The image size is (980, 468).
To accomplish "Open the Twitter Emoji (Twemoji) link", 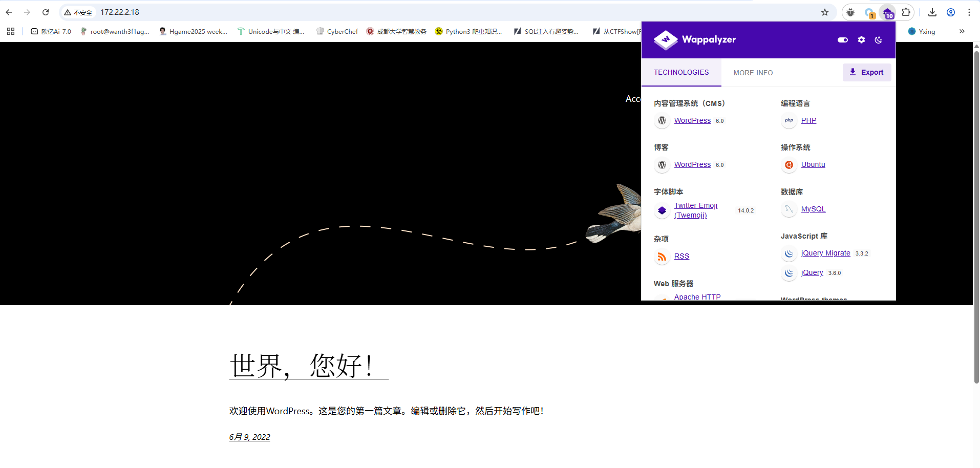I will coord(696,210).
